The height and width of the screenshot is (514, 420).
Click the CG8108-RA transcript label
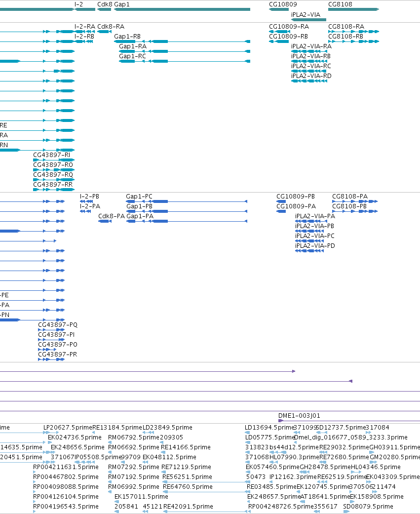(346, 27)
